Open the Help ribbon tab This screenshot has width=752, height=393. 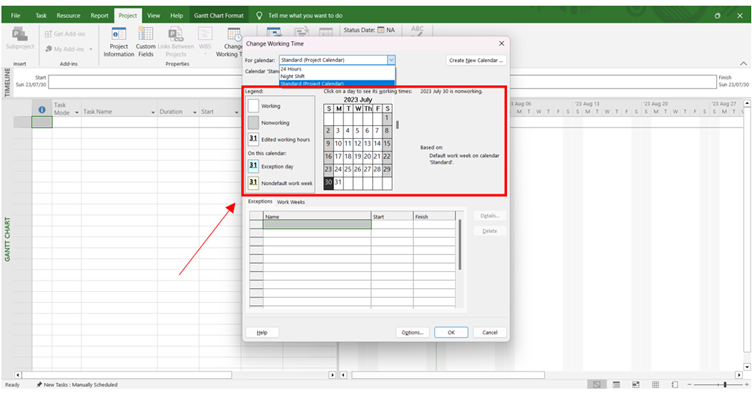point(176,15)
